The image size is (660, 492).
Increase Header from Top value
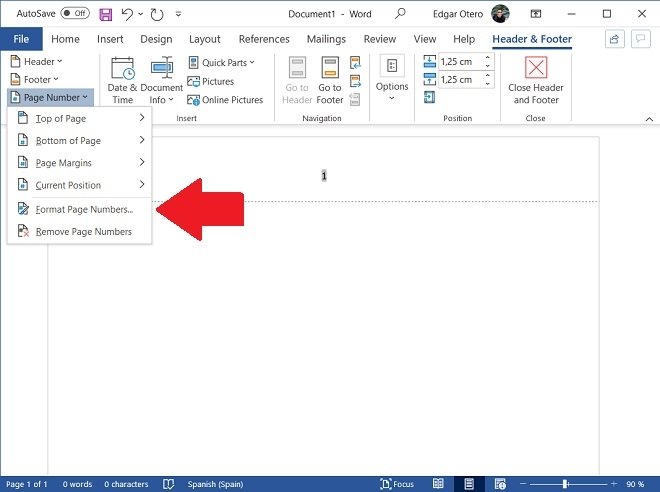487,58
